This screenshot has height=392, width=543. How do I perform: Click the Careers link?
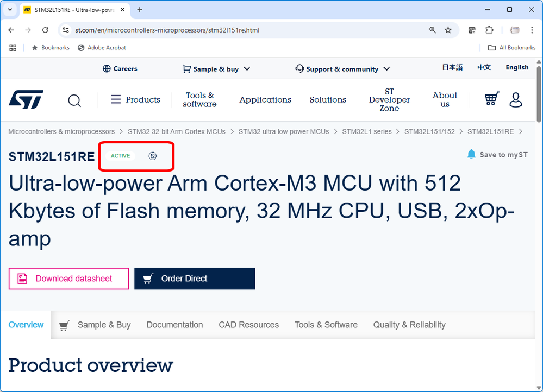(x=125, y=69)
